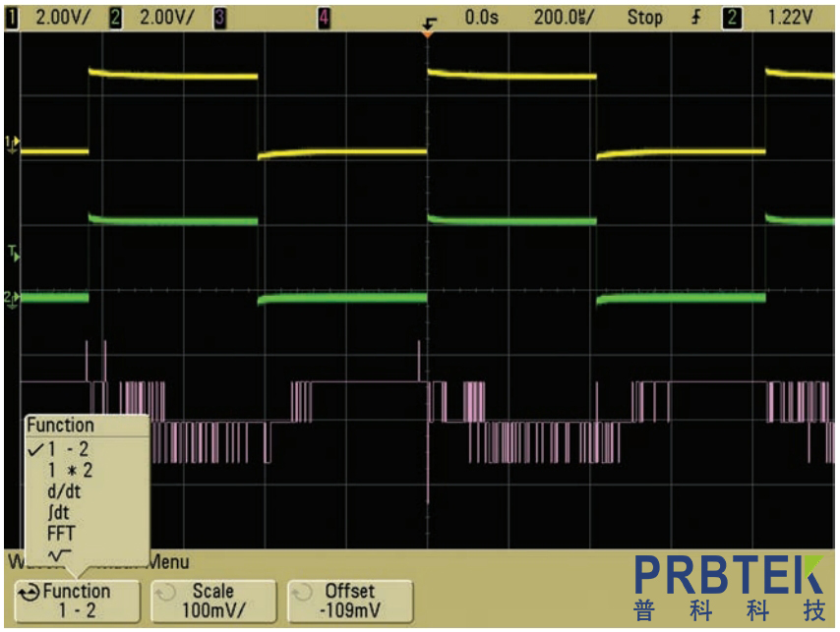Click the channel 1 indicator in status bar

click(12, 17)
